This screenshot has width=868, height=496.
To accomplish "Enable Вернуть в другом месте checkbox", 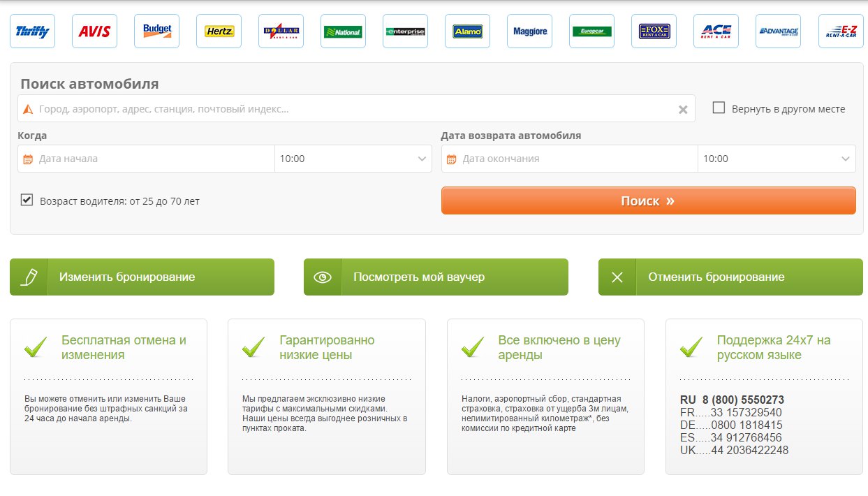I will 719,108.
